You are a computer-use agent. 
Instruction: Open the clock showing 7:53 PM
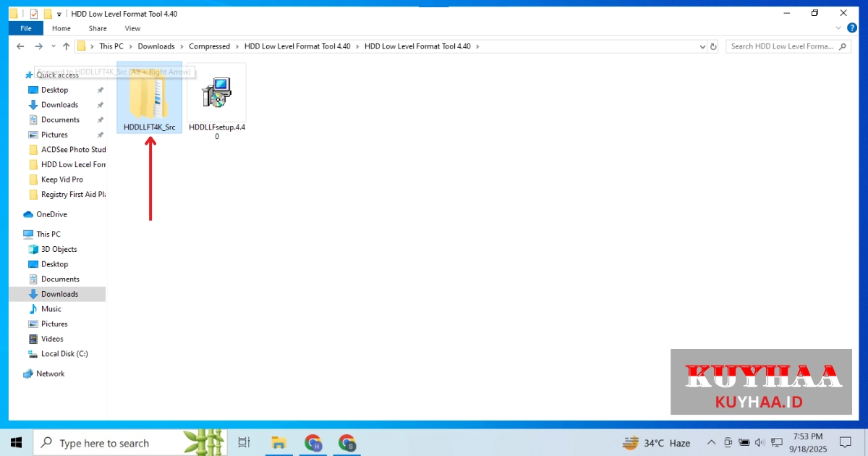(808, 443)
